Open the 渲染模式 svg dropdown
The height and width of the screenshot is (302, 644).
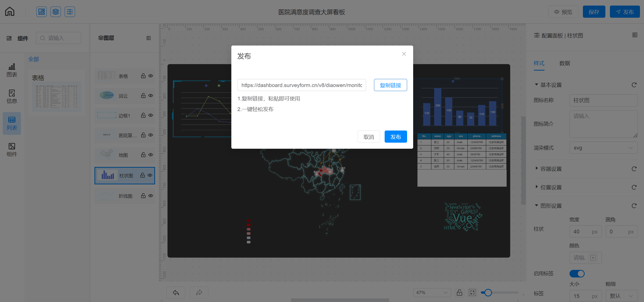(603, 148)
